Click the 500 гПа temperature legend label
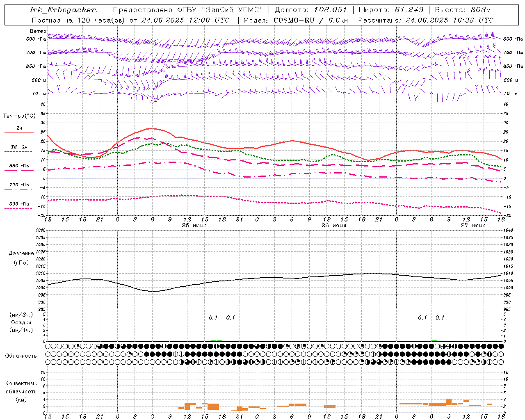 pyautogui.click(x=19, y=203)
